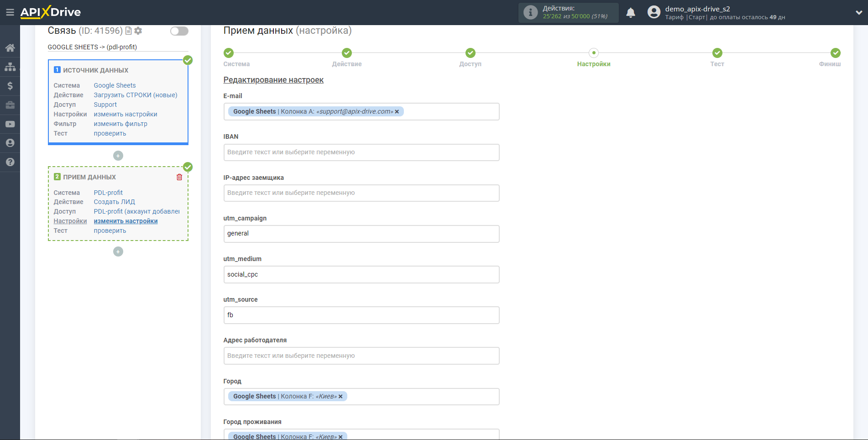
Task: Open Создать ЛИД action link
Action: 115,202
